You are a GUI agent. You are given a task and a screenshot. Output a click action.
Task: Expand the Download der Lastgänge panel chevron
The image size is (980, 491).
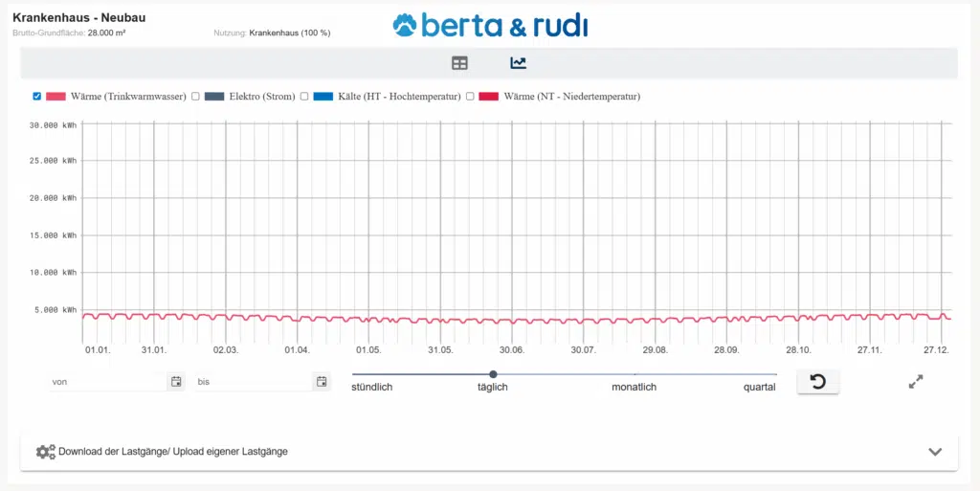(935, 452)
